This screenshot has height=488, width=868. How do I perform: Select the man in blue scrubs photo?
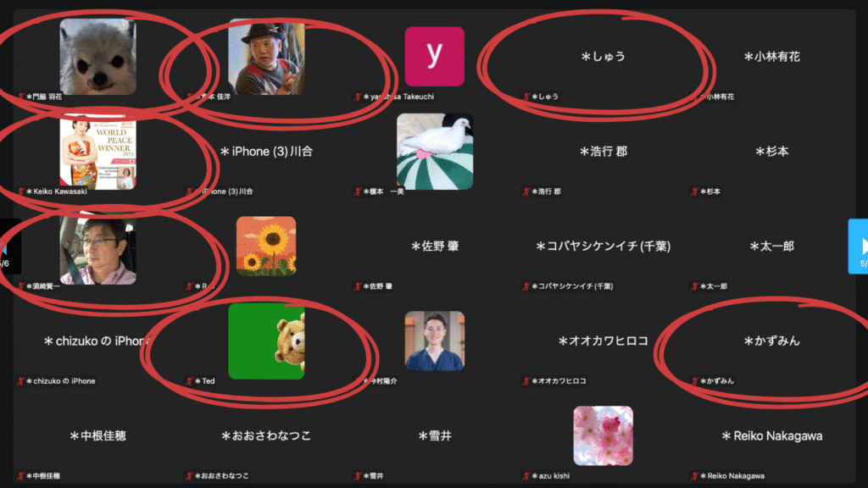point(435,341)
